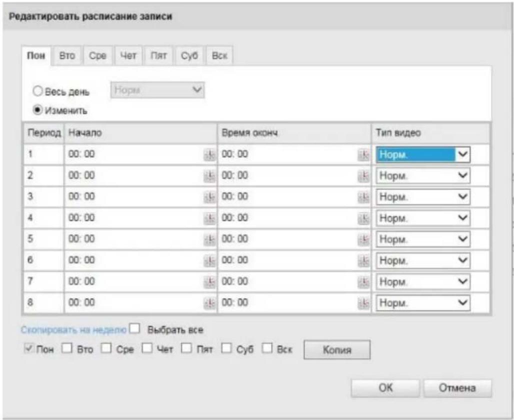514x420 pixels.
Task: Click the period 4 end time field
Action: pyautogui.click(x=294, y=218)
